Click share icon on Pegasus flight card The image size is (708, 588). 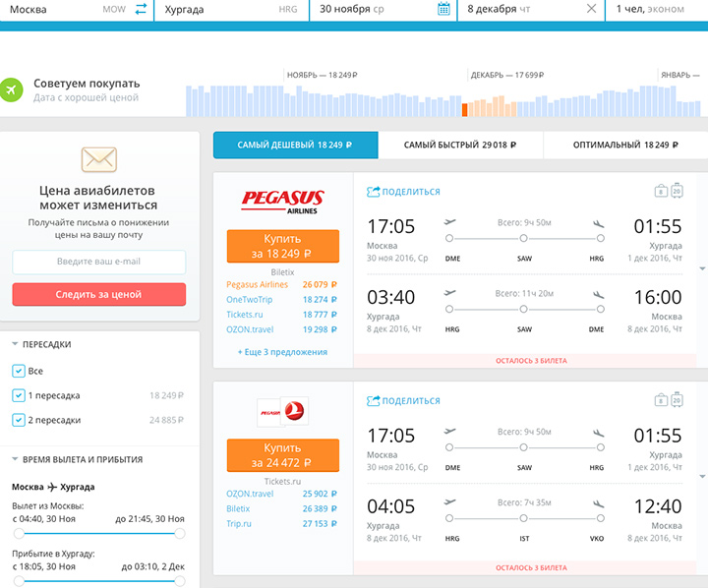click(373, 192)
